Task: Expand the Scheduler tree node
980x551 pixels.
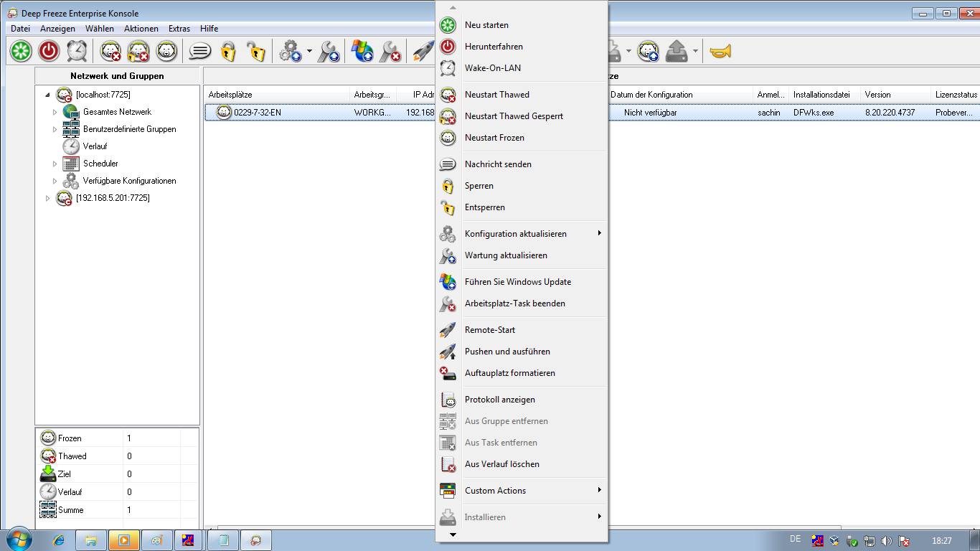Action: 55,164
